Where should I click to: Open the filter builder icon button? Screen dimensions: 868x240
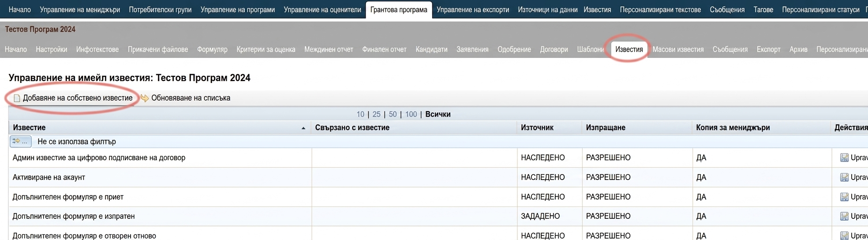(21, 141)
